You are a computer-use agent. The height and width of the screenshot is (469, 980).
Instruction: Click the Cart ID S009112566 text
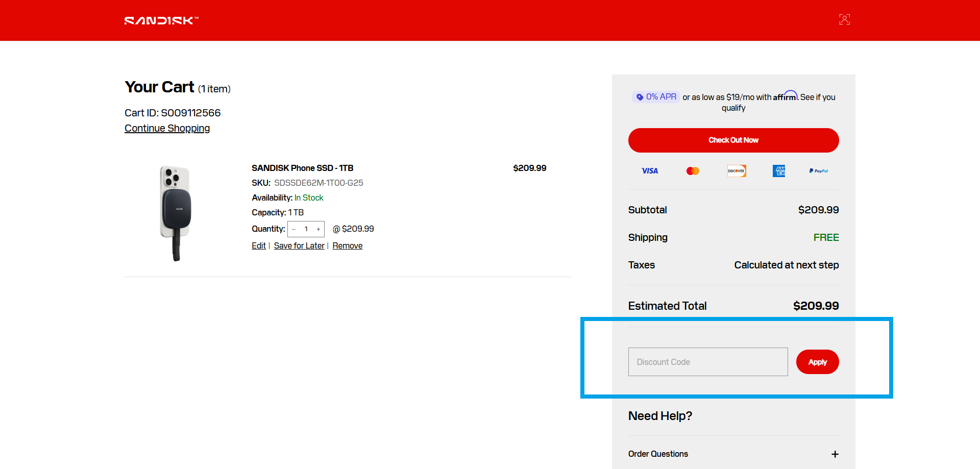(173, 113)
